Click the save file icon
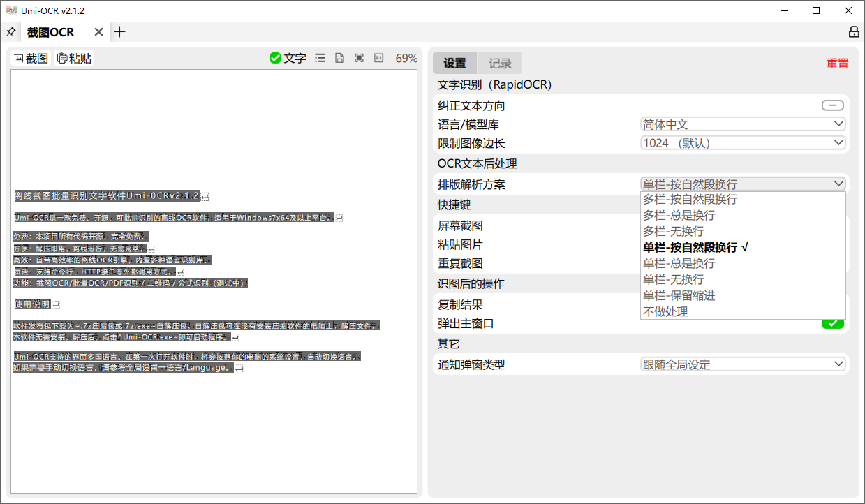 point(339,59)
